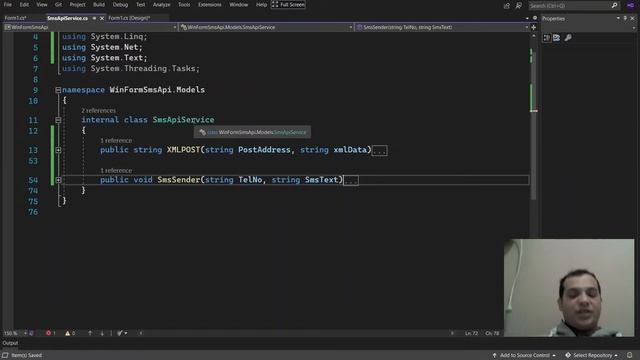Open Properties panel window options dropdown
The width and height of the screenshot is (640, 360).
coord(618,18)
